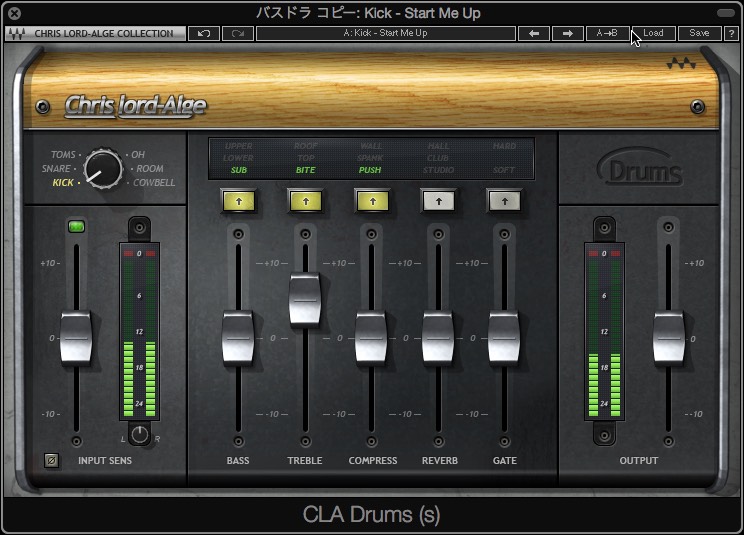Click the CLUB reverb mode label
Viewport: 744px width, 535px height.
coord(438,158)
